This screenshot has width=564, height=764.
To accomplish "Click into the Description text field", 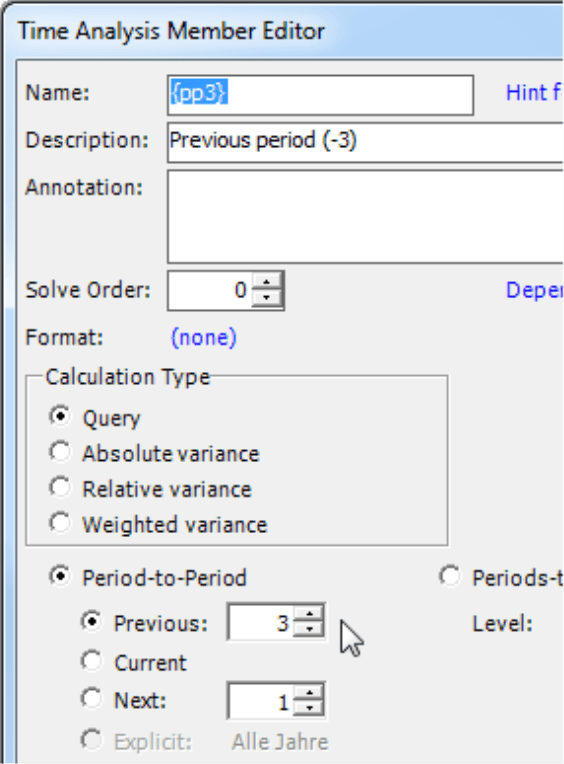I will click(x=365, y=142).
